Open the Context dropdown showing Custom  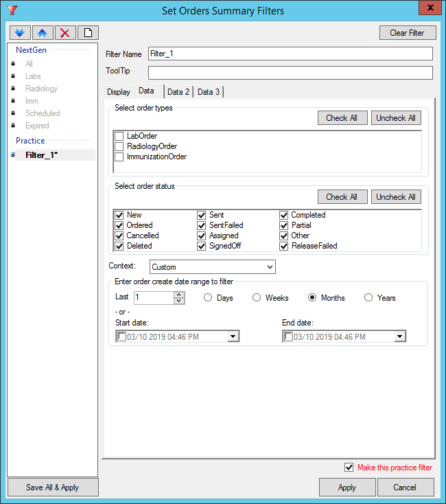pos(213,267)
